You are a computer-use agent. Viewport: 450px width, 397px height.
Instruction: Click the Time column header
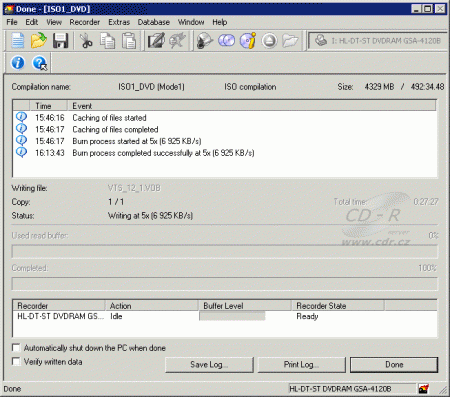[49, 106]
